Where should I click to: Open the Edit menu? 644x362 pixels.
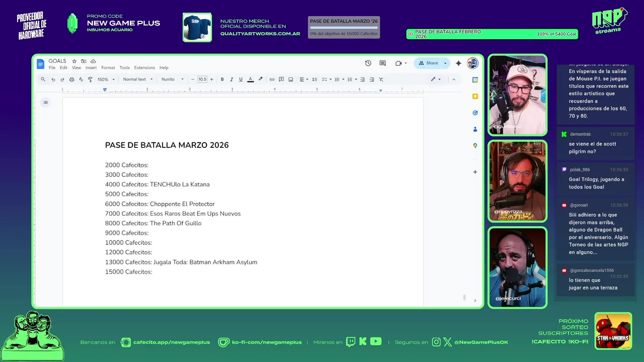pos(63,68)
